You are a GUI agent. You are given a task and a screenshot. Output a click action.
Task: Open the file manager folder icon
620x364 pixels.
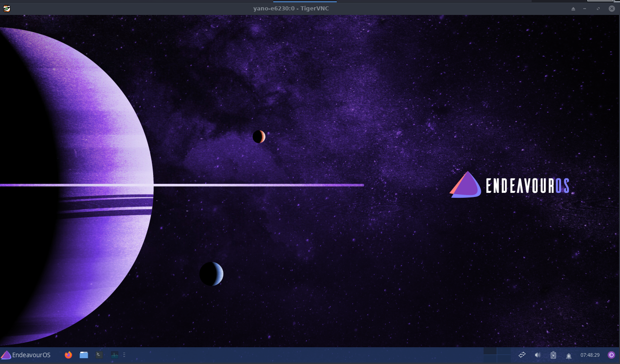pyautogui.click(x=84, y=355)
